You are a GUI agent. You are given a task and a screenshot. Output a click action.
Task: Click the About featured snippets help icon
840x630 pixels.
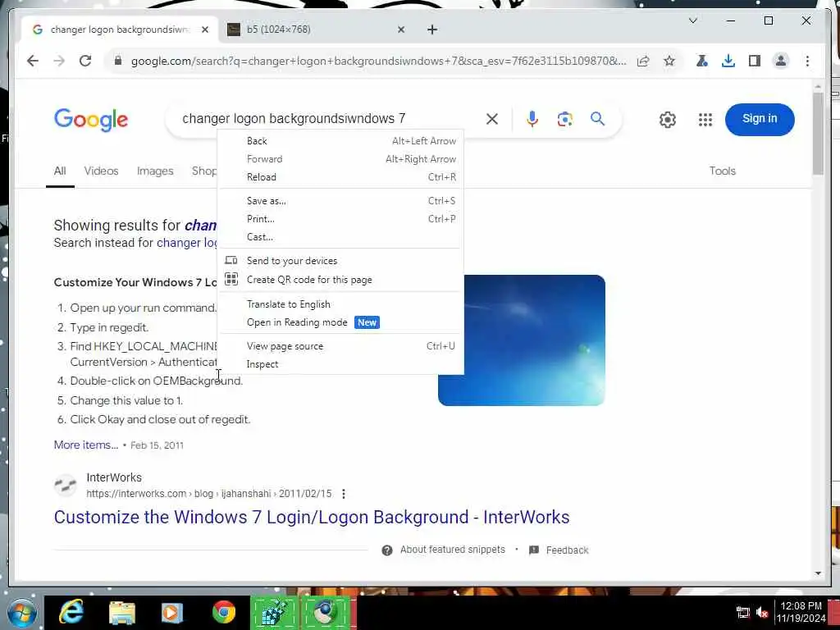point(387,550)
